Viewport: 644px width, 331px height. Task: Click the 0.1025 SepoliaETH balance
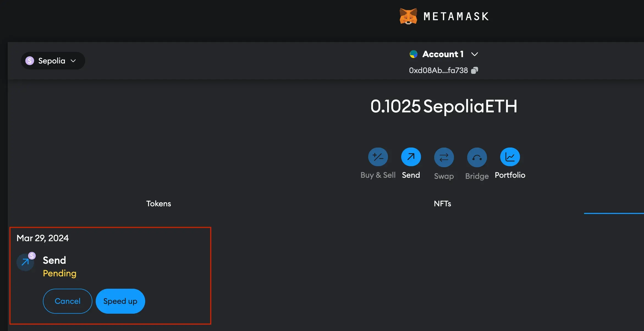(444, 106)
